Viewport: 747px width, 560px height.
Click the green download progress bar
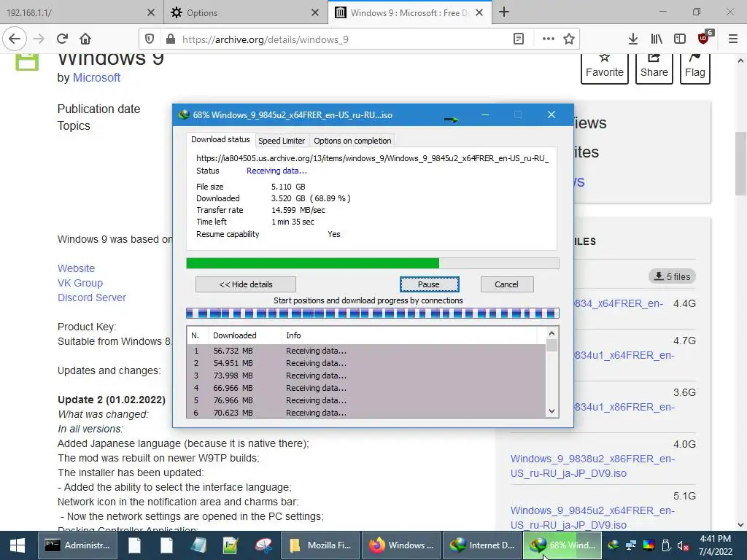pos(373,263)
